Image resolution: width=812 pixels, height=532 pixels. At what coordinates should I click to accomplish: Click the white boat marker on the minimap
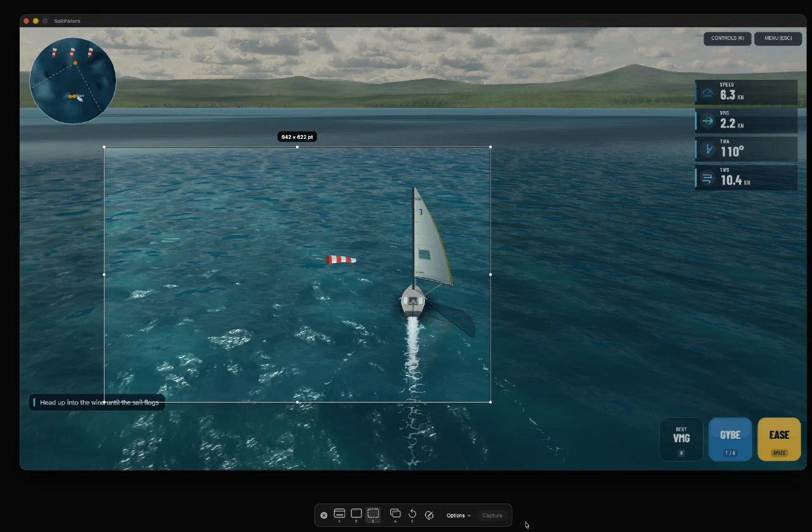(80, 98)
